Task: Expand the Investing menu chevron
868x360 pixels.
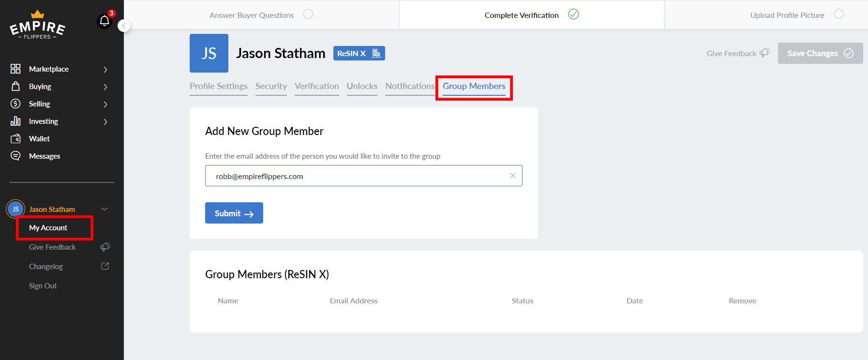Action: click(105, 121)
